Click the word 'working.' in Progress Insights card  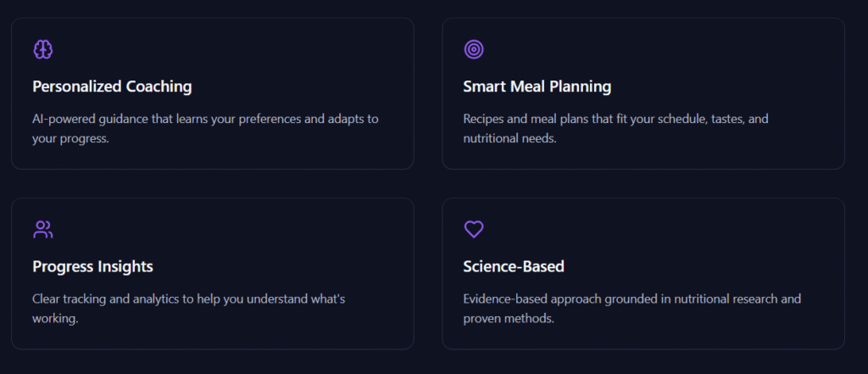[x=55, y=318]
